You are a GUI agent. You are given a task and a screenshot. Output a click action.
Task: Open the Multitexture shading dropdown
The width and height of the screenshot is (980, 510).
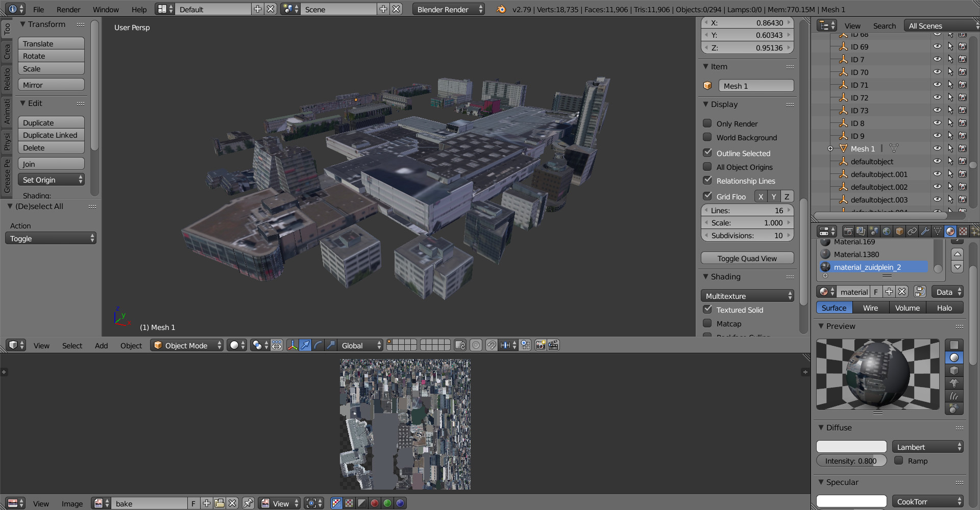pos(747,296)
